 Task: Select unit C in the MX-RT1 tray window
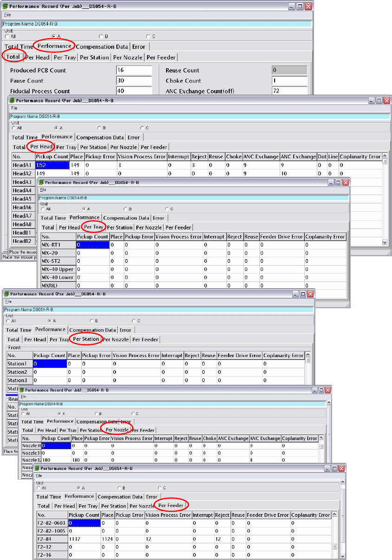pos(168,209)
